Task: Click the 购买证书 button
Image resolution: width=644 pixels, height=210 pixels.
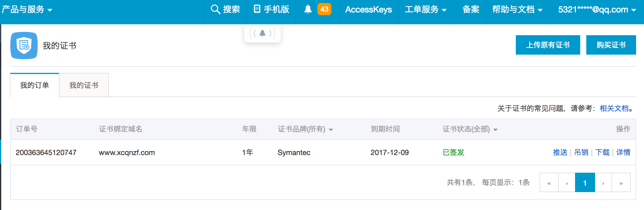Action: tap(611, 45)
